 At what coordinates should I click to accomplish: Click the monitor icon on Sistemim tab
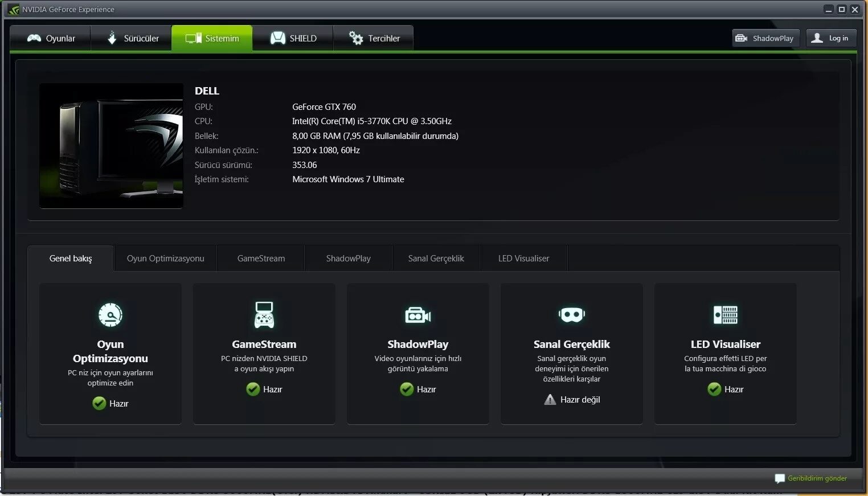coord(194,38)
